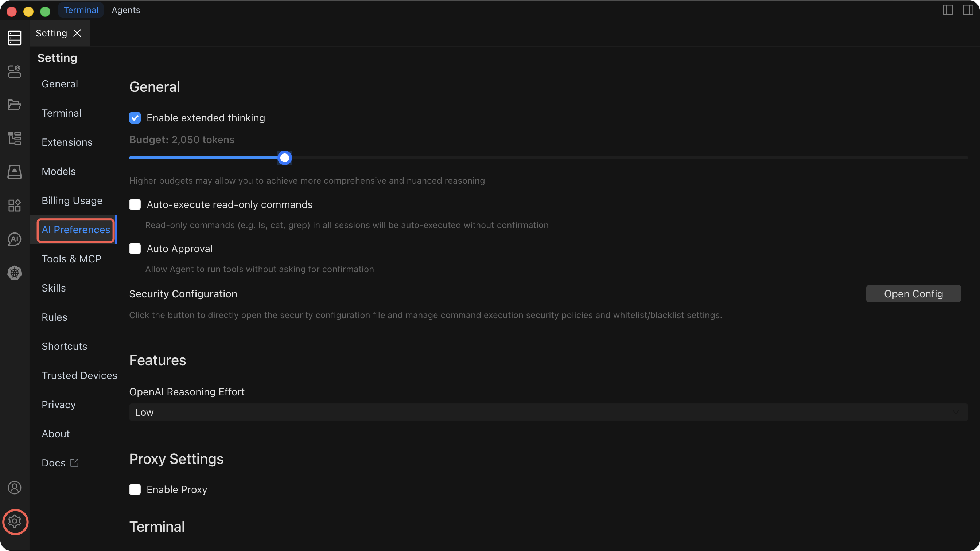Close the Setting tab
Screen dimensions: 980x551
(77, 34)
